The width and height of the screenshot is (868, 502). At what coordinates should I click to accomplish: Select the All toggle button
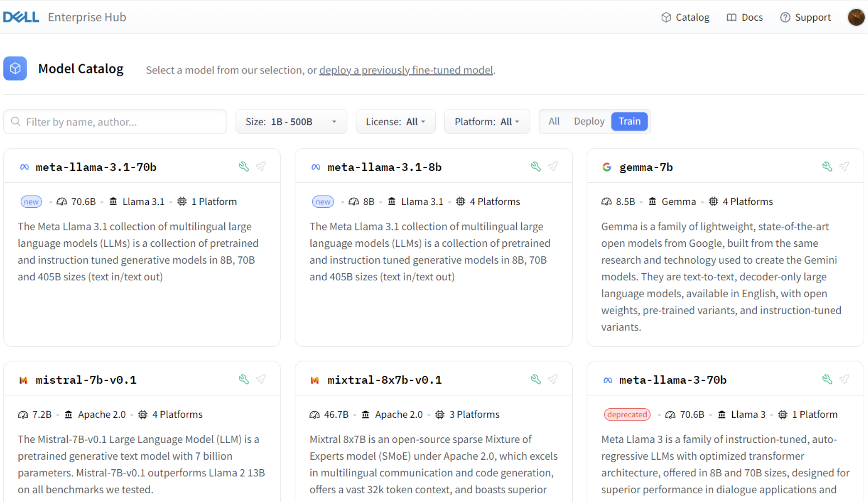coord(553,121)
